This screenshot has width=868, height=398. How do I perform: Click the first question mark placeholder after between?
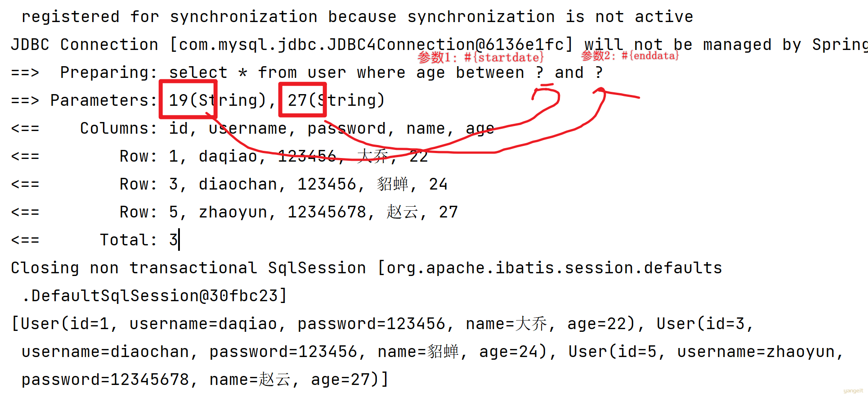540,72
